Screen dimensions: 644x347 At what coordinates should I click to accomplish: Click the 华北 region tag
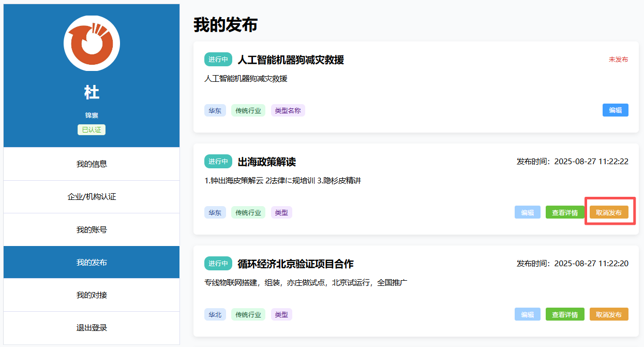pos(215,314)
